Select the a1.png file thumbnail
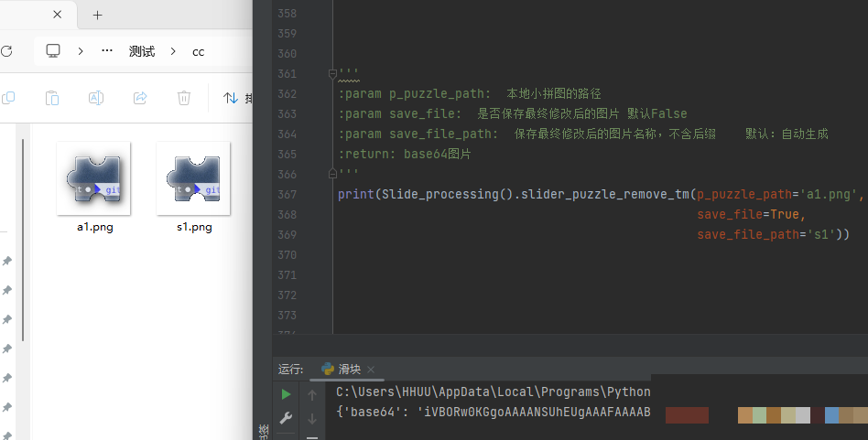868x440 pixels. pos(93,179)
